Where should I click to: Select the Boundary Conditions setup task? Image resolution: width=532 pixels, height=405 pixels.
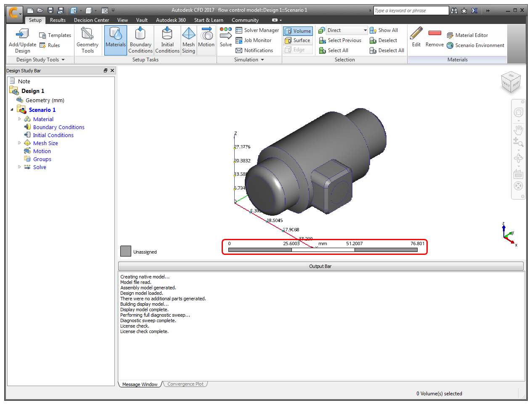click(140, 40)
